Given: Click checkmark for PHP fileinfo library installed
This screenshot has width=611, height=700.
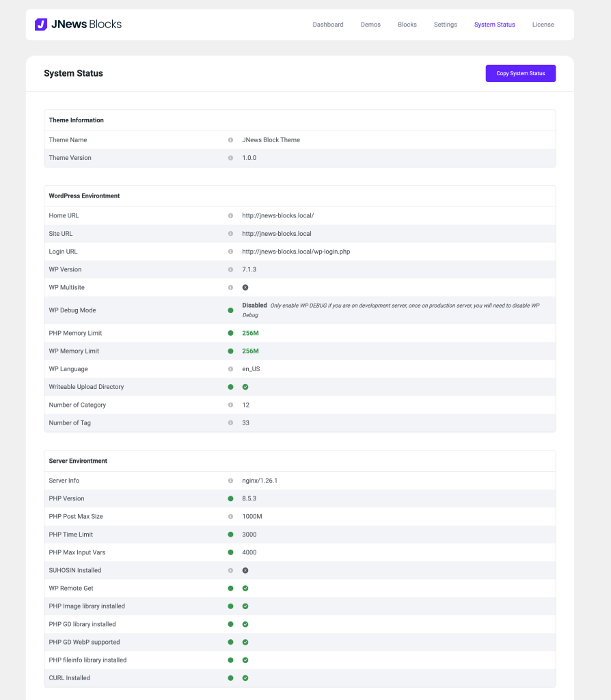Looking at the screenshot, I should [245, 660].
